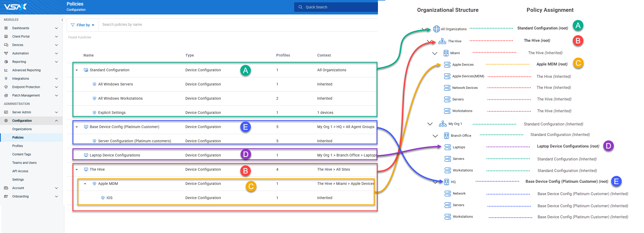
Task: Open Settings under Configuration
Action: (18, 180)
